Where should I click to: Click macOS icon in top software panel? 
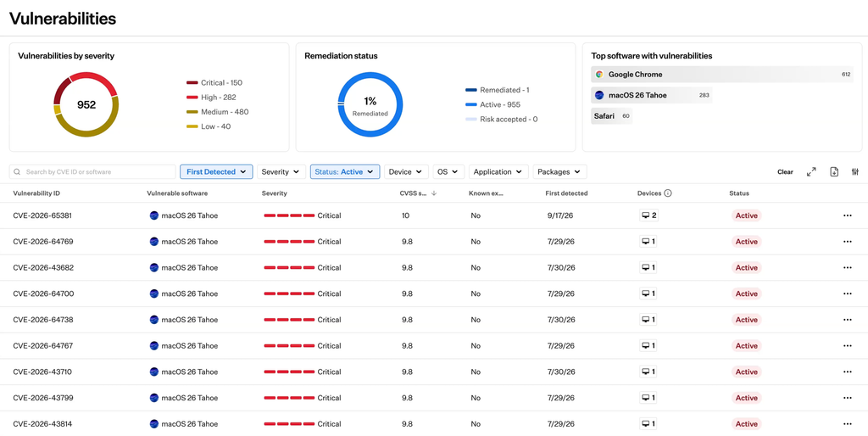coord(599,95)
